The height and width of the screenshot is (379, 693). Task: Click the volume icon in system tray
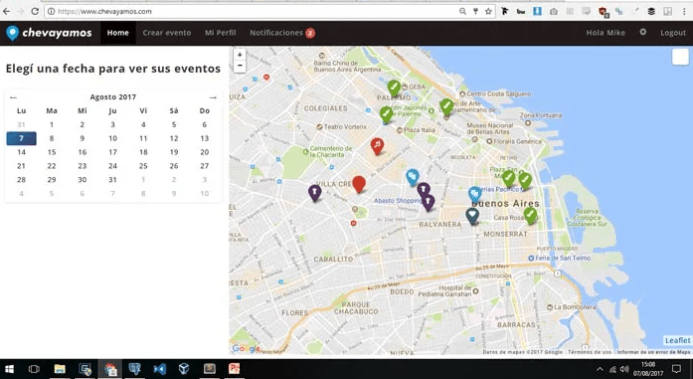pyautogui.click(x=624, y=369)
